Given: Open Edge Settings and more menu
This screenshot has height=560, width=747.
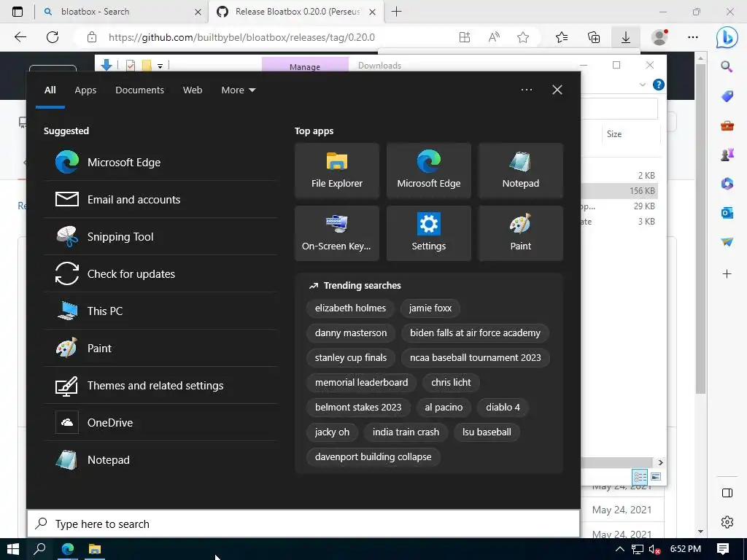Looking at the screenshot, I should pos(693,37).
